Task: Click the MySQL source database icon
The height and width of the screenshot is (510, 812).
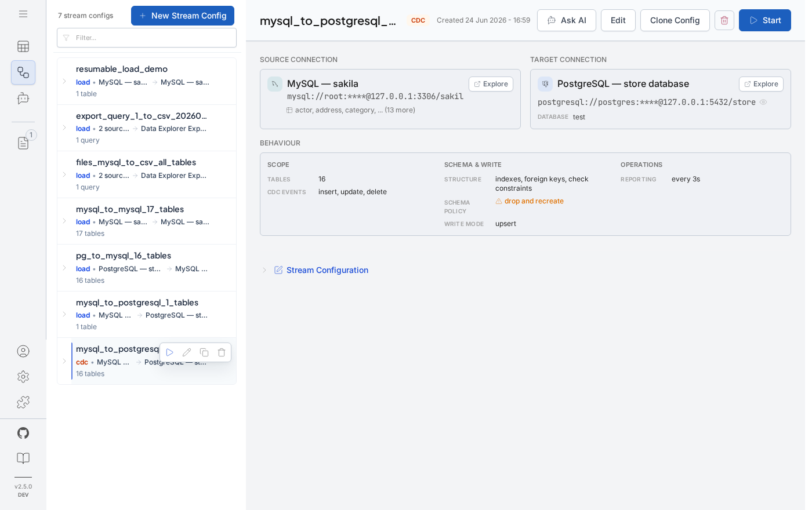Action: point(275,84)
